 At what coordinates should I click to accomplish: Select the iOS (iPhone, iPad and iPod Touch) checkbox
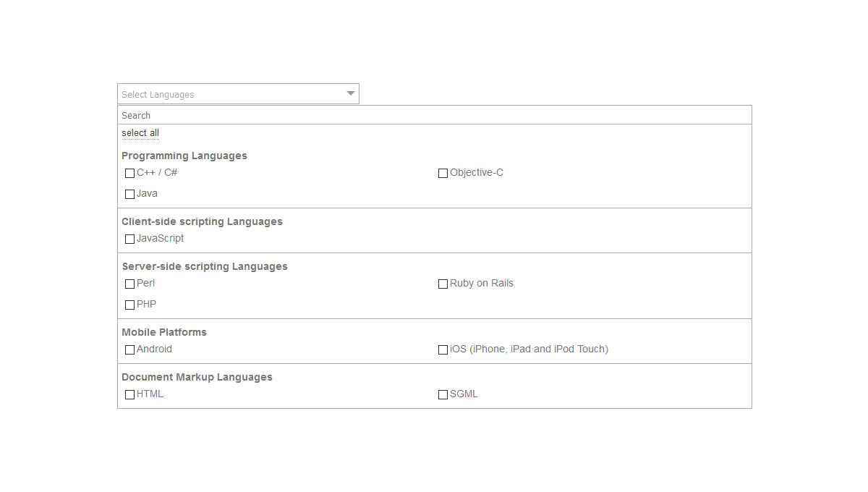[x=443, y=349]
